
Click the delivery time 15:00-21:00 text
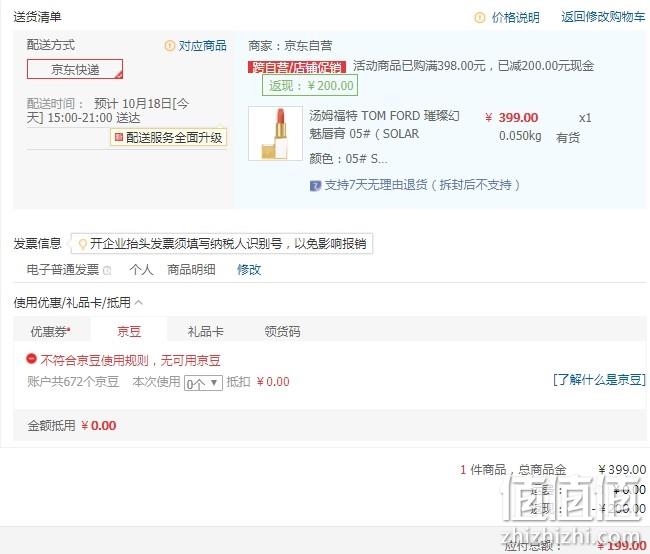80,118
